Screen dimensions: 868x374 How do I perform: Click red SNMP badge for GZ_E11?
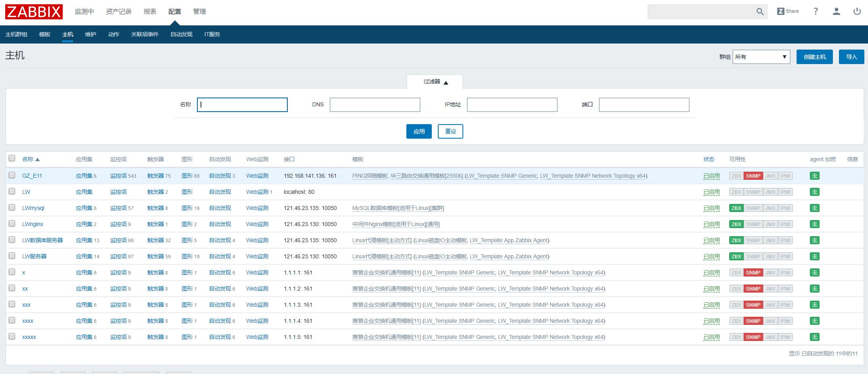(x=753, y=176)
